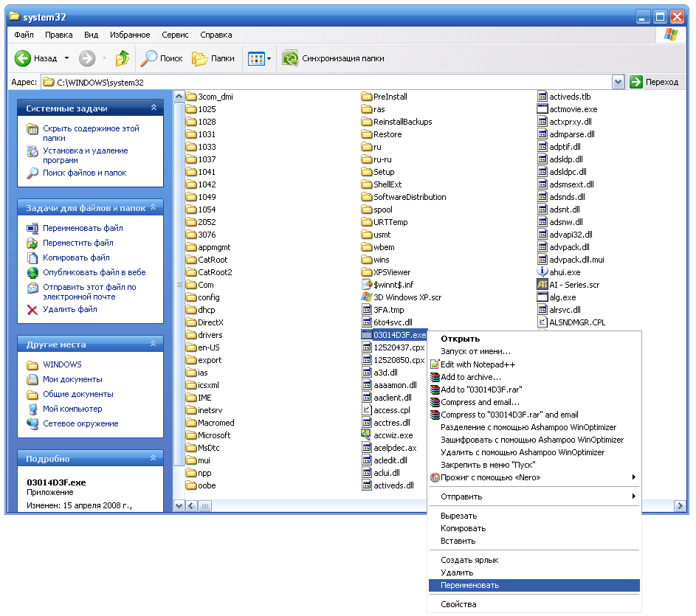Image resolution: width=696 pixels, height=616 pixels.
Task: Open Мои документы link in sidebar
Action: [x=72, y=379]
